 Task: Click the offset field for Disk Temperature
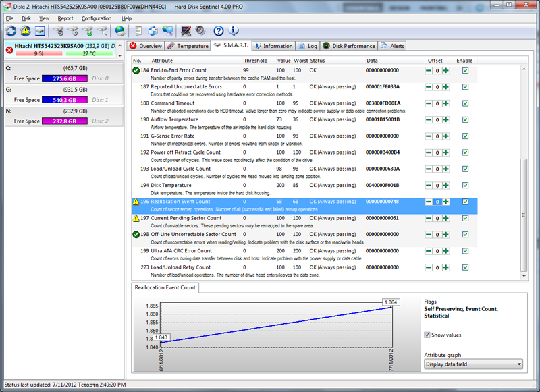click(x=437, y=186)
